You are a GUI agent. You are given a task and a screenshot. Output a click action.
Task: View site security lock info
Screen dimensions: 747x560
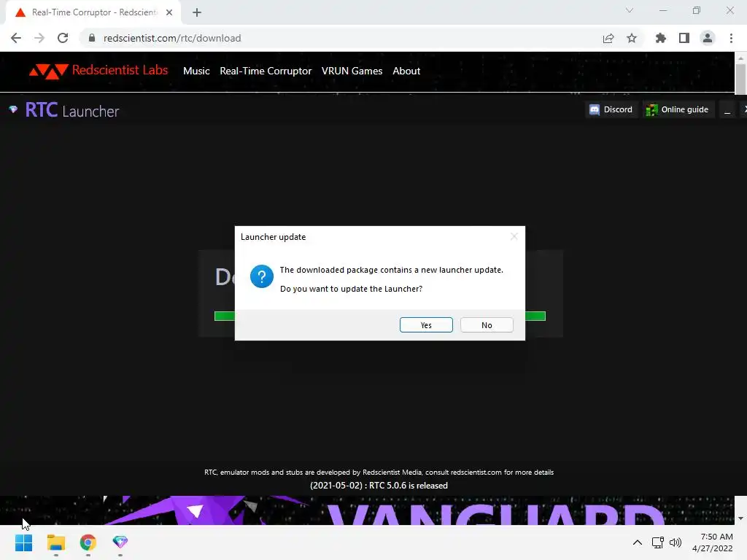91,38
